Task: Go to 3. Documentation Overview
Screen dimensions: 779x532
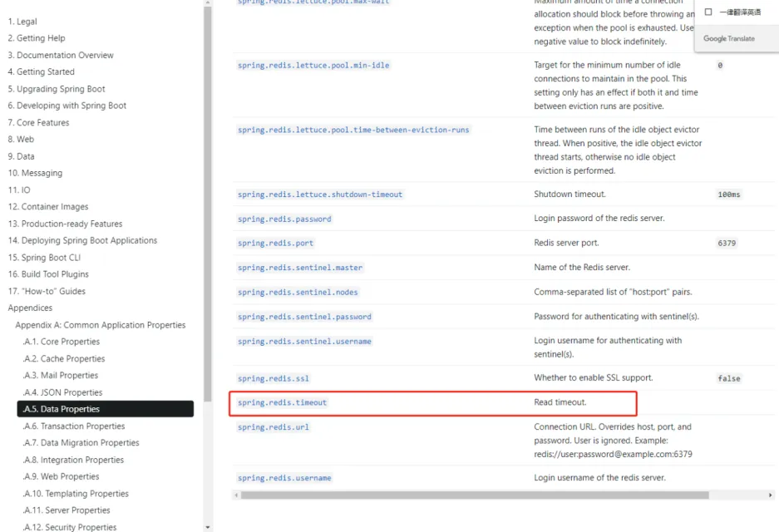Action: pyautogui.click(x=61, y=55)
